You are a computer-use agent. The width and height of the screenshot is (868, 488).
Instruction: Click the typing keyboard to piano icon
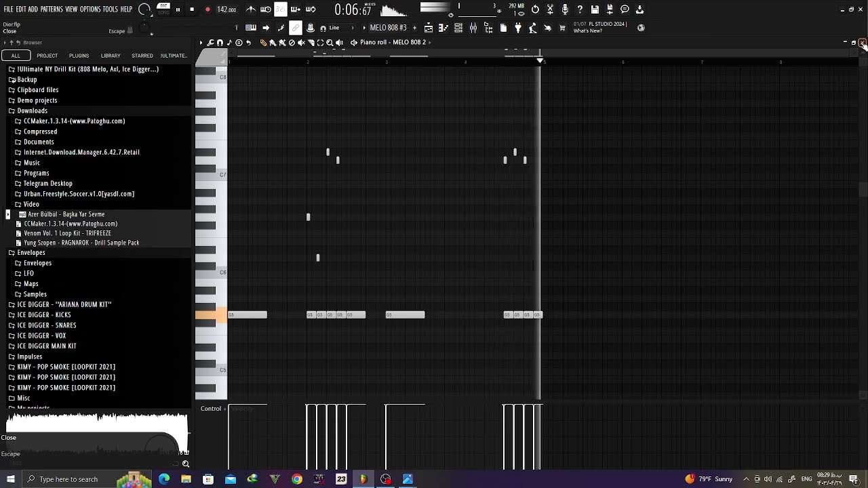250,28
